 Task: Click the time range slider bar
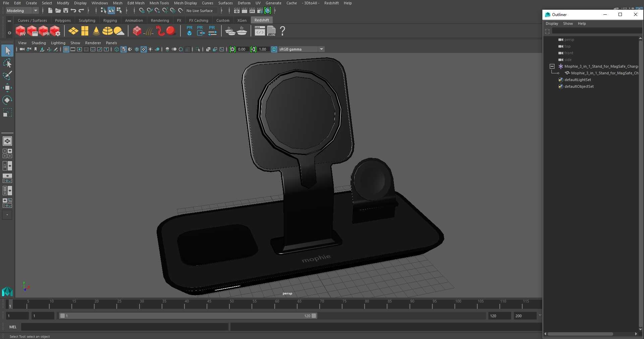(188, 316)
